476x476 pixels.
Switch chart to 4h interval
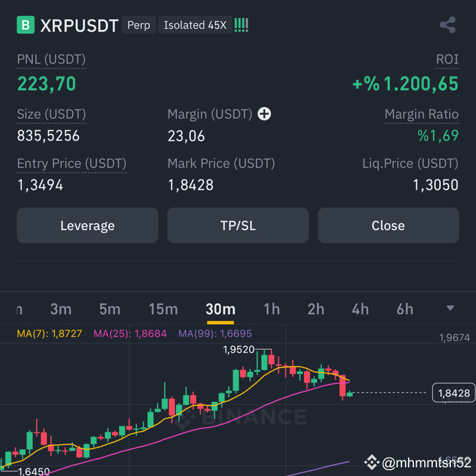(x=360, y=309)
